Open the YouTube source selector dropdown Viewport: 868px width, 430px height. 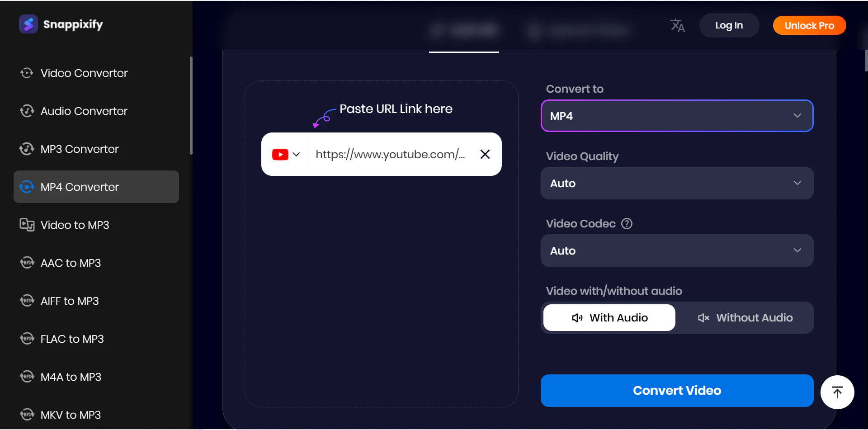(x=286, y=155)
